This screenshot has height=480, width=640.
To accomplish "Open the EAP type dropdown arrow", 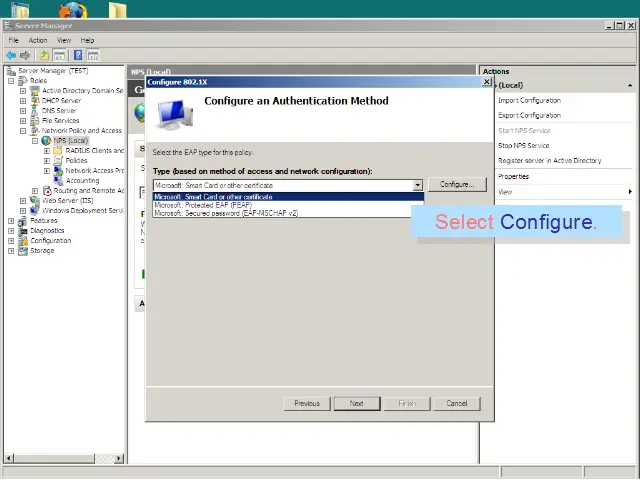I will [417, 185].
